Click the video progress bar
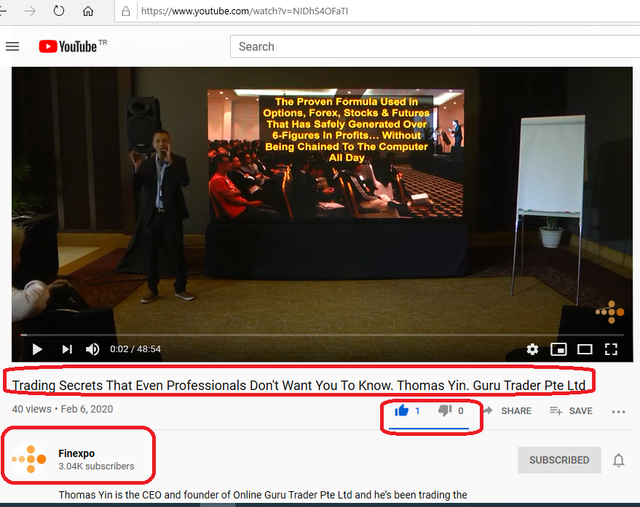Screen dimensions: 640x507 pyautogui.click(x=322, y=335)
